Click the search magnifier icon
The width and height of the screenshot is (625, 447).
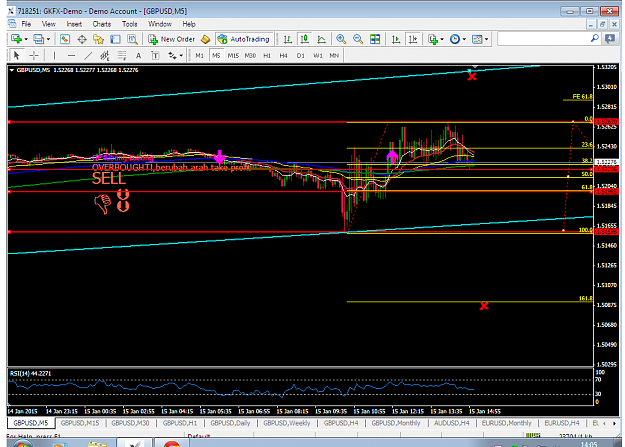pos(594,39)
